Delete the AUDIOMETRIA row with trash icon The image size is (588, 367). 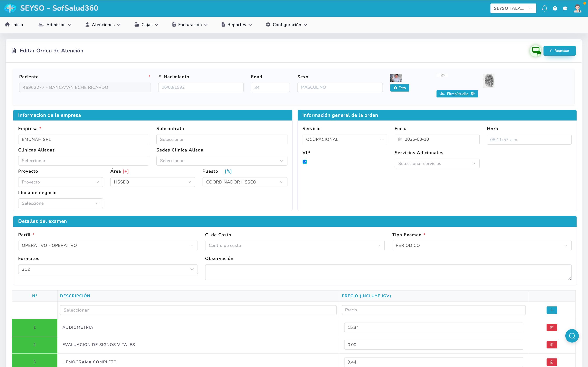pos(552,327)
